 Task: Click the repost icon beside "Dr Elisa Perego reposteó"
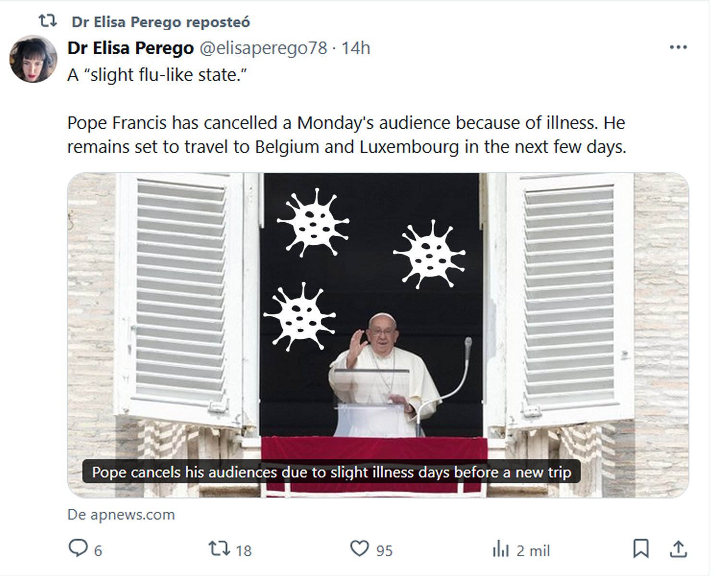coord(48,21)
